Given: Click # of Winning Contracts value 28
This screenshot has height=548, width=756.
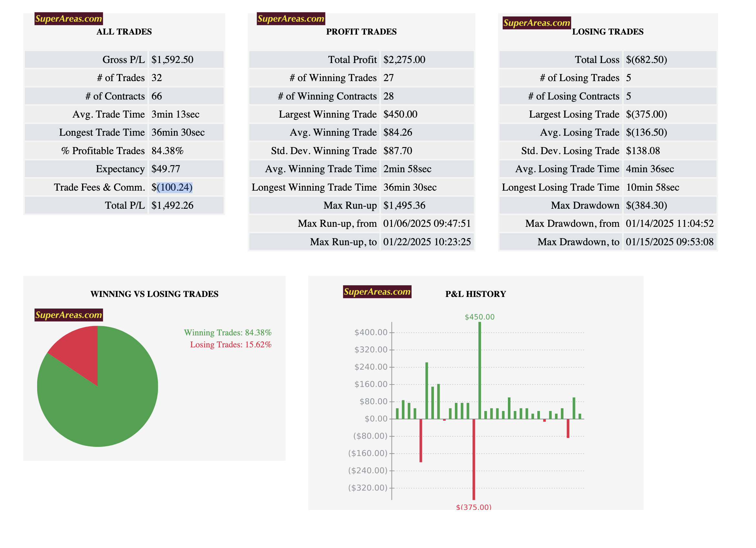Looking at the screenshot, I should click(x=389, y=96).
